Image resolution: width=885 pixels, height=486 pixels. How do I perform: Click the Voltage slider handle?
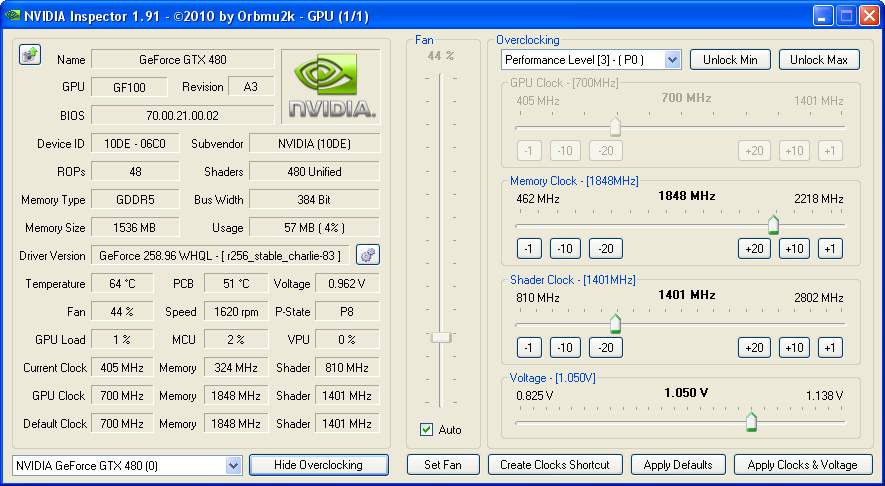[751, 422]
